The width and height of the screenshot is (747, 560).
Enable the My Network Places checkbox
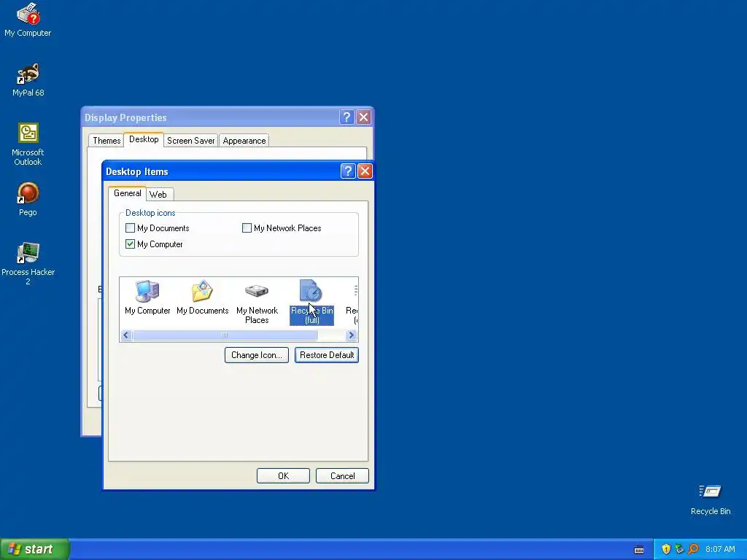[247, 227]
